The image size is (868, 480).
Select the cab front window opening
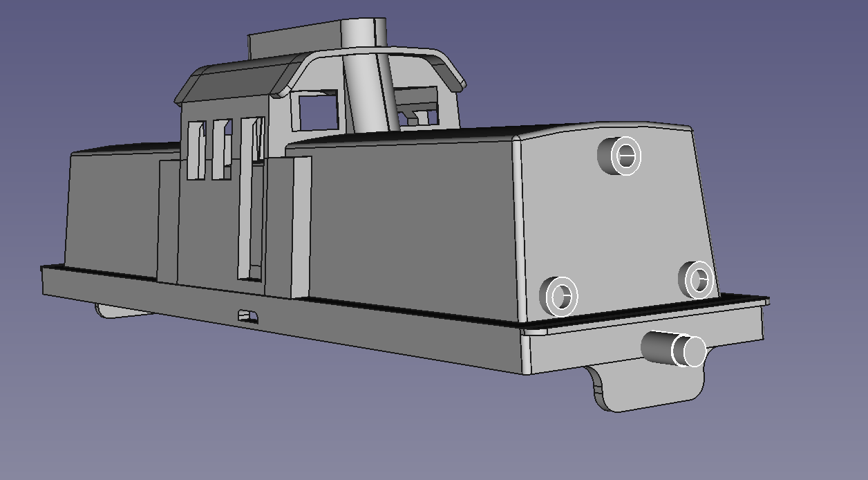pyautogui.click(x=318, y=111)
